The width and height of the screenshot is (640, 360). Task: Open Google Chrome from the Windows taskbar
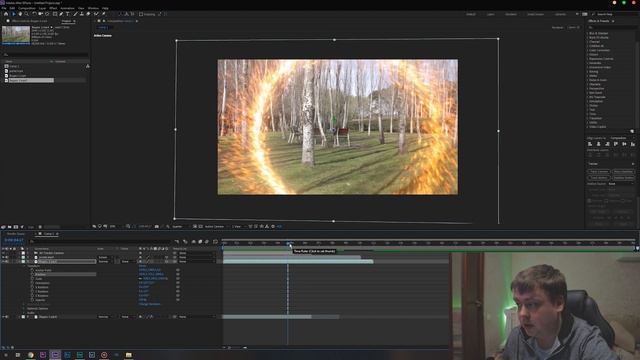[x=31, y=355]
